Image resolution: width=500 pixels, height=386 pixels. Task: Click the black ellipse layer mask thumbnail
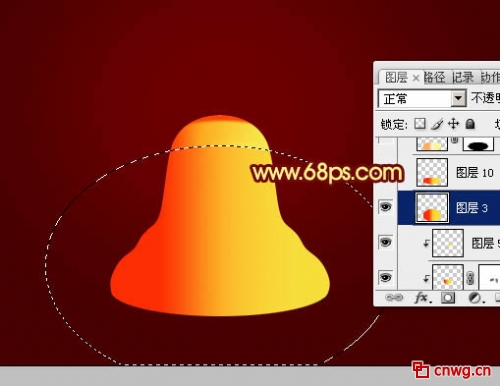(478, 144)
